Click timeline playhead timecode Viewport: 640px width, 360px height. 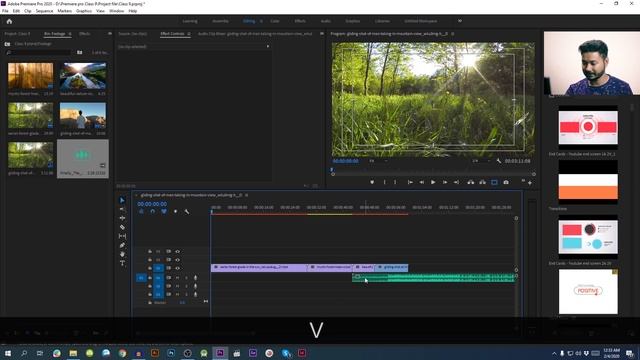click(152, 204)
